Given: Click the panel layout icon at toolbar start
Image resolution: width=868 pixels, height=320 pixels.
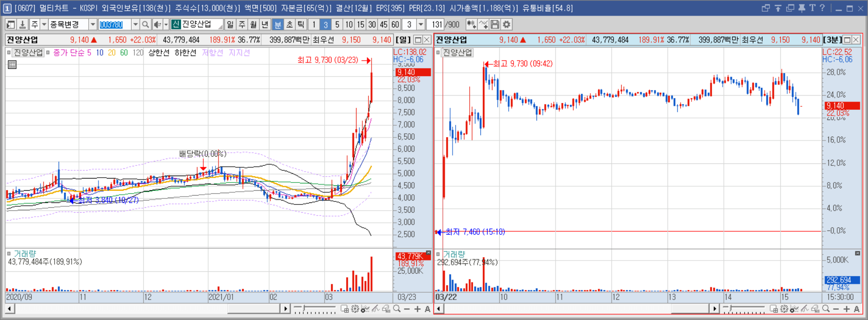Looking at the screenshot, I should tap(11, 24).
